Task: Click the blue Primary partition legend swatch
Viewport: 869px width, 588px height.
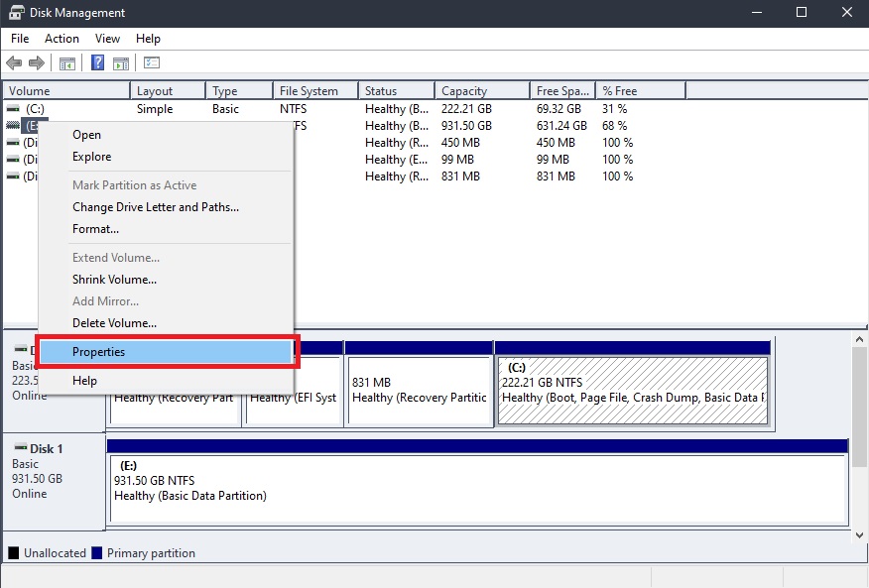Action: pos(97,553)
